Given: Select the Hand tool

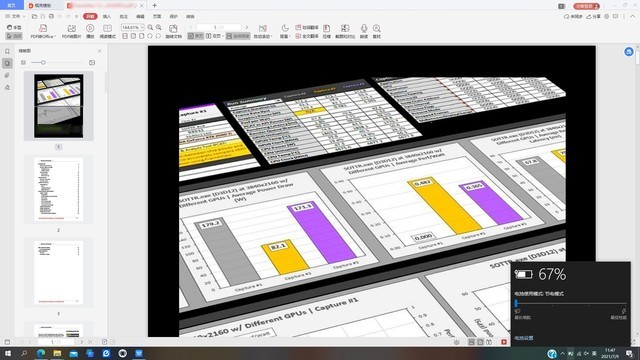Looking at the screenshot, I should coord(14,27).
